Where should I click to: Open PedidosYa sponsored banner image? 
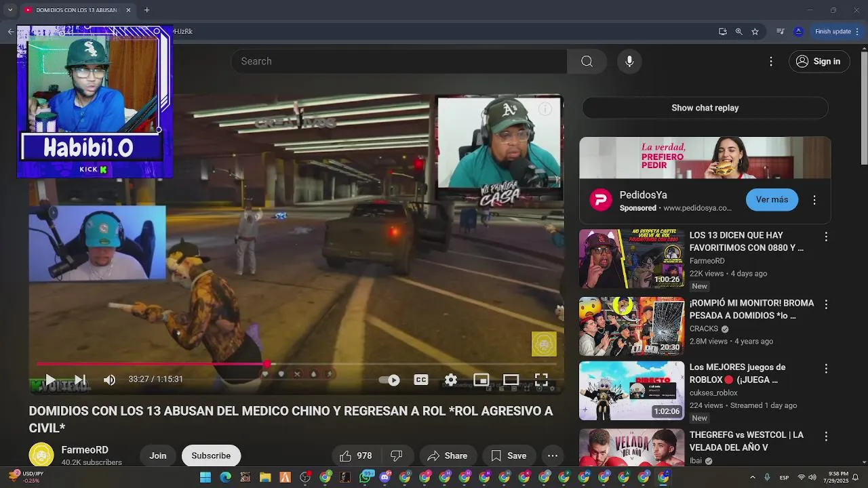[x=705, y=157]
